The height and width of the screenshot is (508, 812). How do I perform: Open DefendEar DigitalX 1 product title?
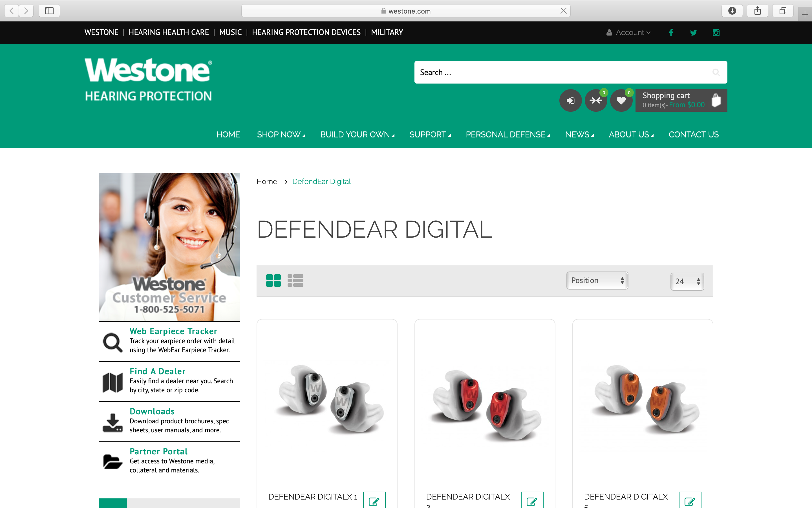click(x=313, y=497)
